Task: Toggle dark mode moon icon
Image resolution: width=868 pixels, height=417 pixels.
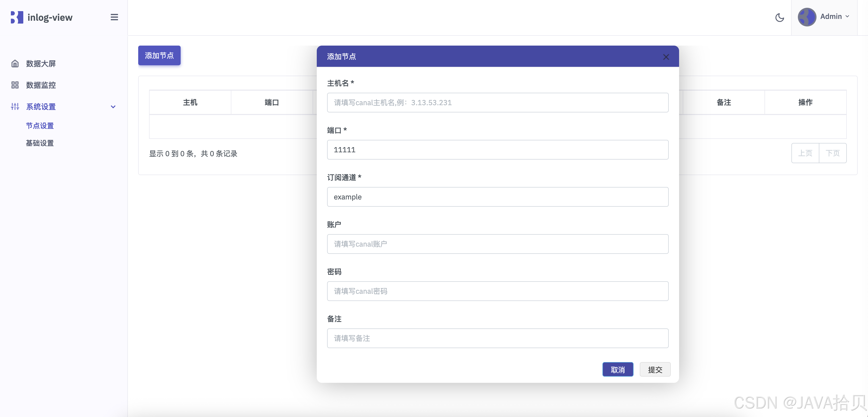Action: point(779,18)
